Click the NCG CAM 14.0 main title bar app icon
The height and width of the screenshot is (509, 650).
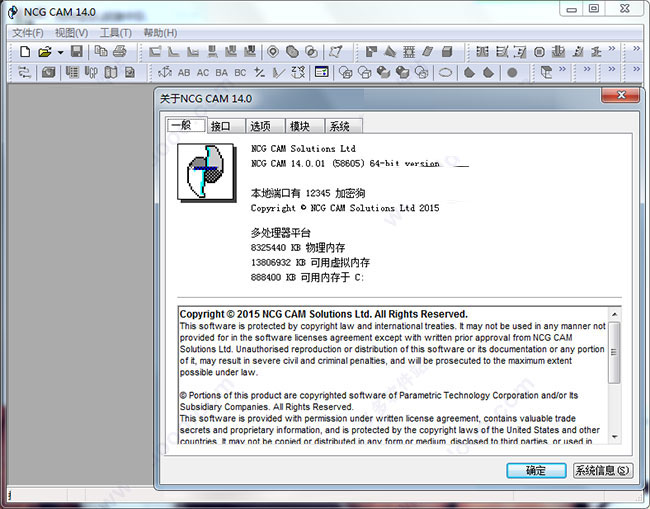13,12
